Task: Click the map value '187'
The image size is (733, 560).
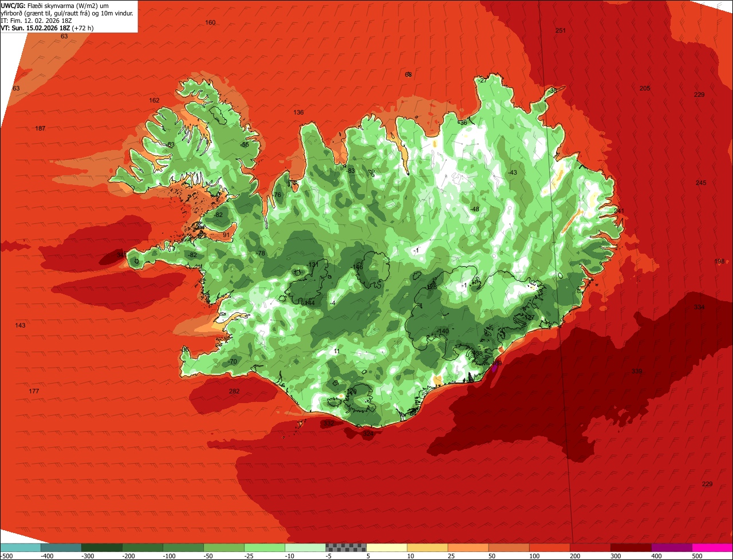Action: click(40, 128)
